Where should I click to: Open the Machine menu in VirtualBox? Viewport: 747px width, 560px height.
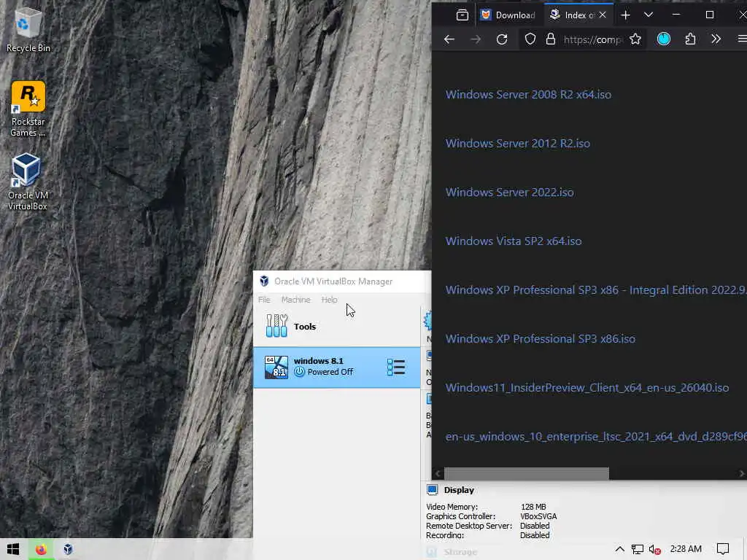click(x=296, y=300)
